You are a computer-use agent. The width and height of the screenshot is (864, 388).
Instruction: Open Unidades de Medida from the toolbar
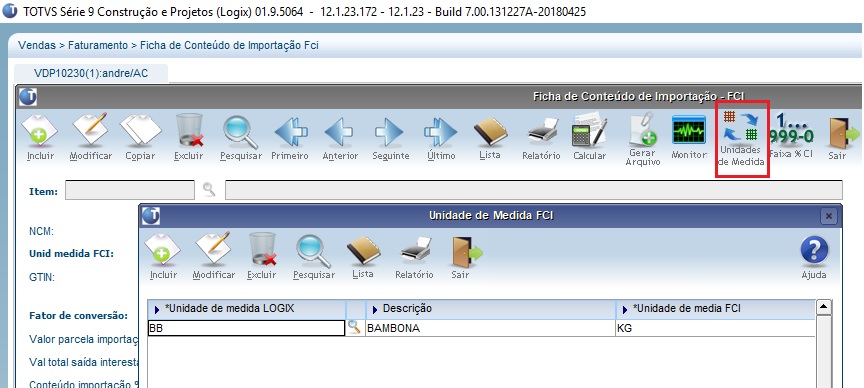point(742,139)
